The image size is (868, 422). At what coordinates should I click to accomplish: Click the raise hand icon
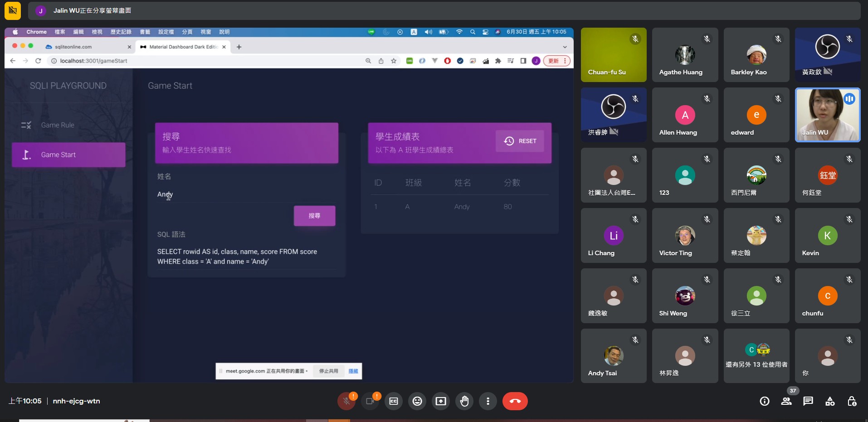pos(464,401)
